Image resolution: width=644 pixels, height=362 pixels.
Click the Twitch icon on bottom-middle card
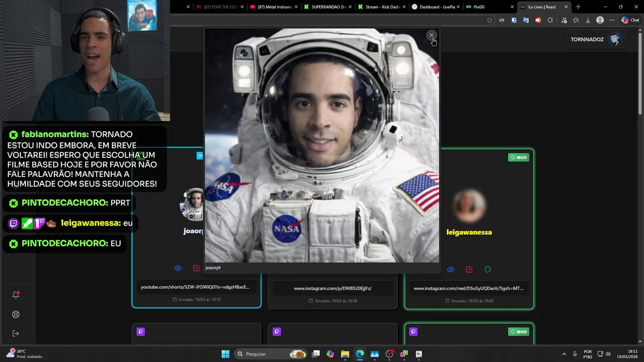tap(277, 332)
